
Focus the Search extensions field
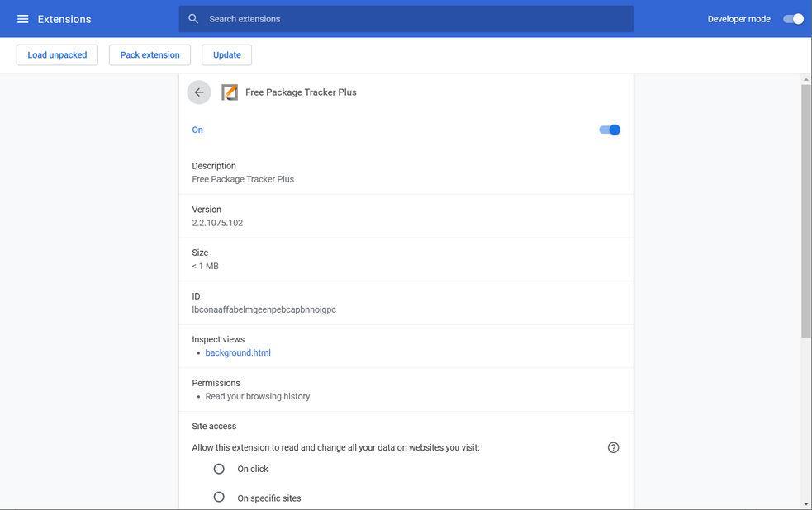406,19
